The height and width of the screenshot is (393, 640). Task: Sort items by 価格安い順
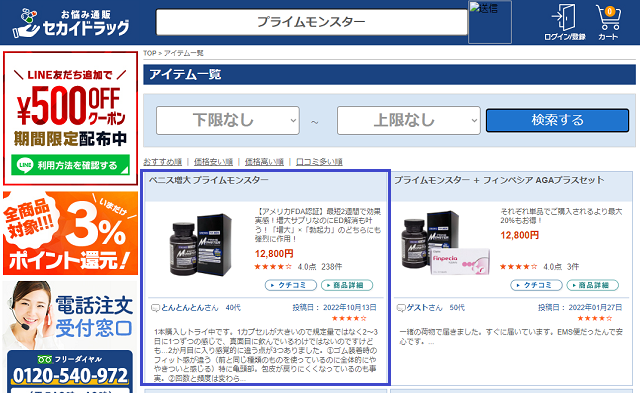[x=213, y=162]
